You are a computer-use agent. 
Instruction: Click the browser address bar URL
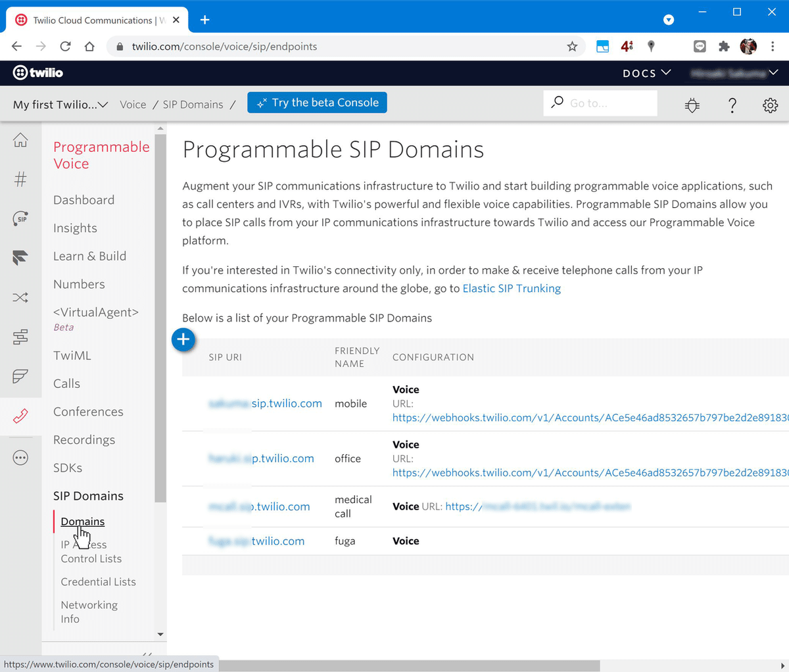(x=224, y=47)
